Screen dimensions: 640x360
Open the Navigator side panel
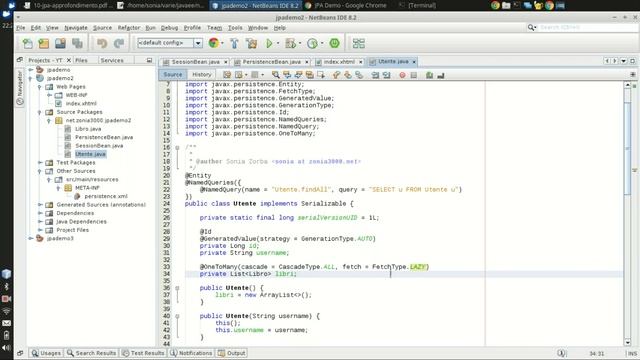(x=20, y=87)
